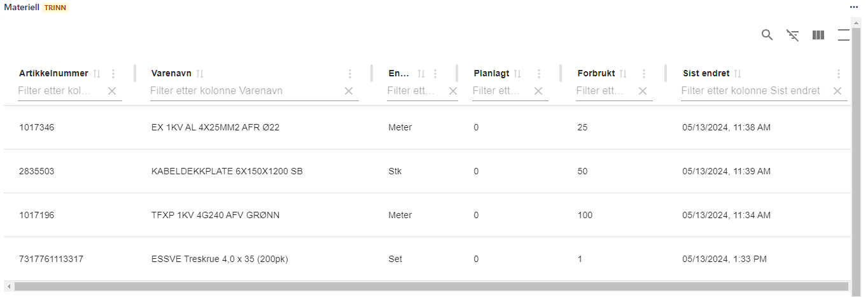Click the Planlagt column header
Image resolution: width=868 pixels, height=297 pixels.
(x=491, y=74)
